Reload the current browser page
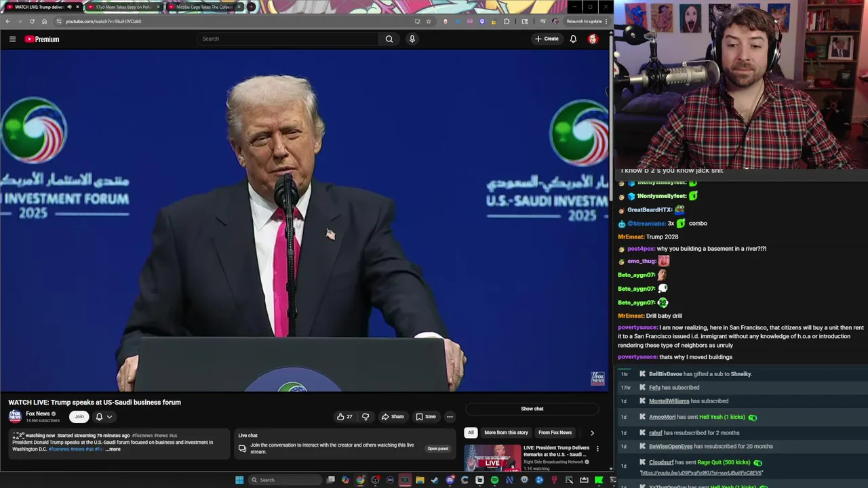The width and height of the screenshot is (868, 488). (32, 21)
